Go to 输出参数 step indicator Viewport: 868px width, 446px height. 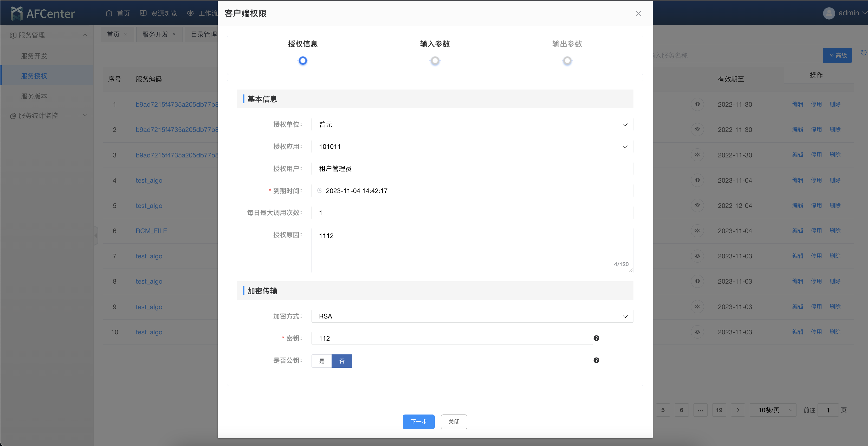tap(567, 61)
